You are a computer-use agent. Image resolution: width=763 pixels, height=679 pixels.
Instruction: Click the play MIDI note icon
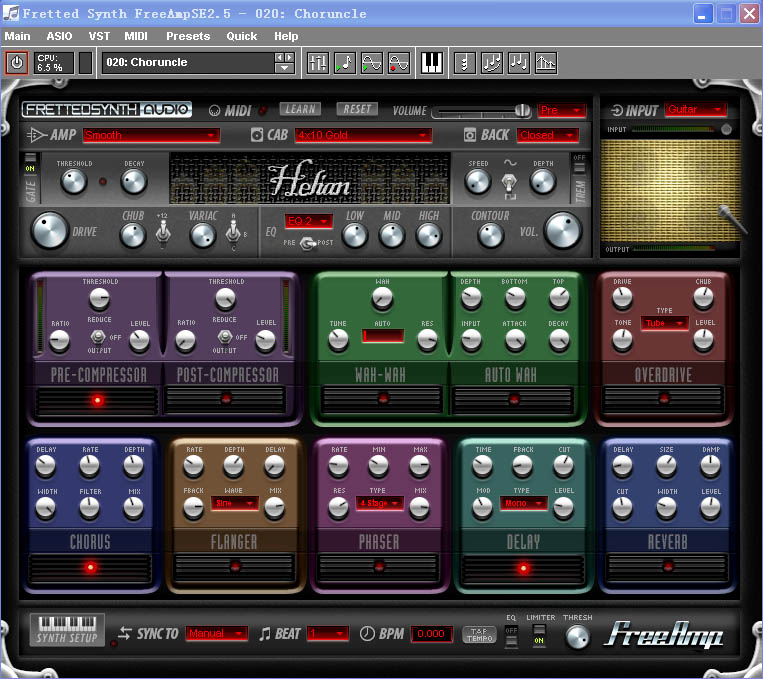[x=345, y=63]
